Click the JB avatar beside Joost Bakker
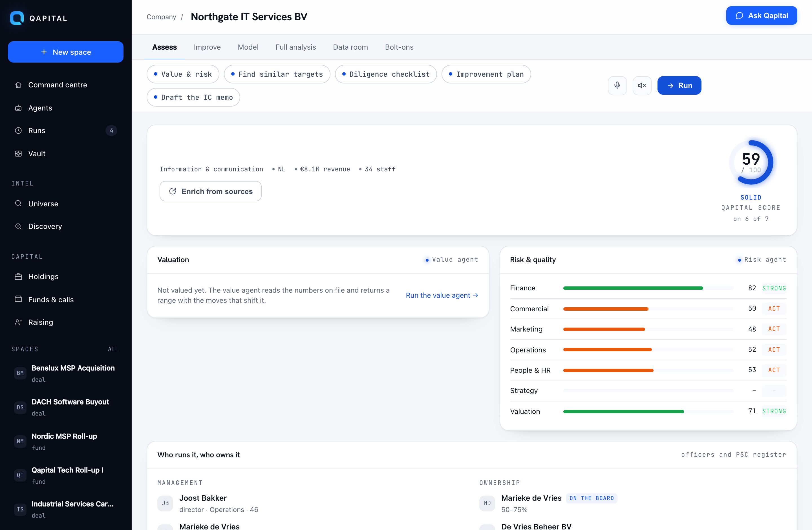The image size is (812, 530). 165,503
